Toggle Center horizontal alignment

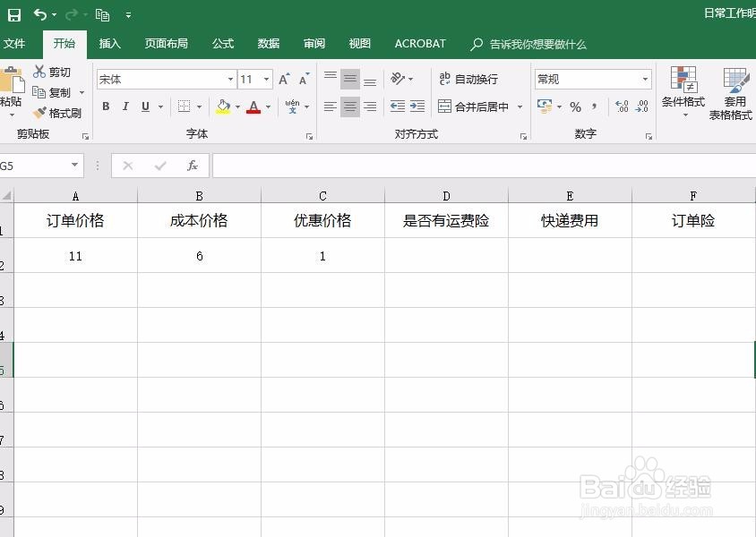click(x=350, y=107)
